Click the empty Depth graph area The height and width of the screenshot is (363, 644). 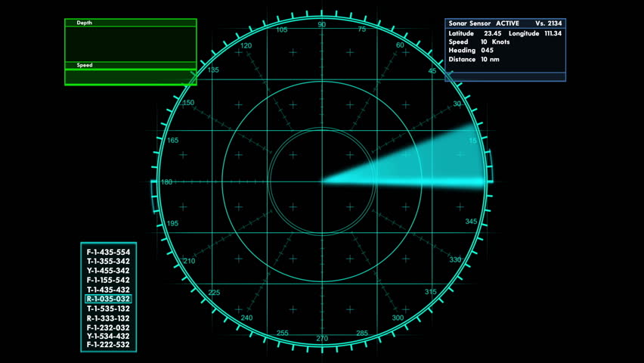131,44
